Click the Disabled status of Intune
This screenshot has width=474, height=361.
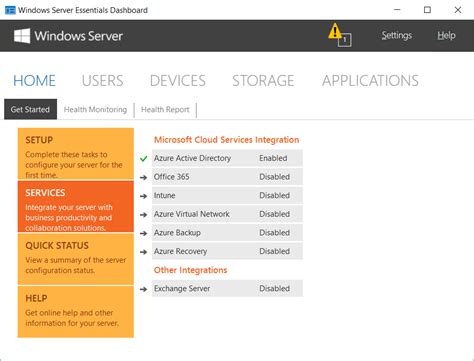[275, 195]
